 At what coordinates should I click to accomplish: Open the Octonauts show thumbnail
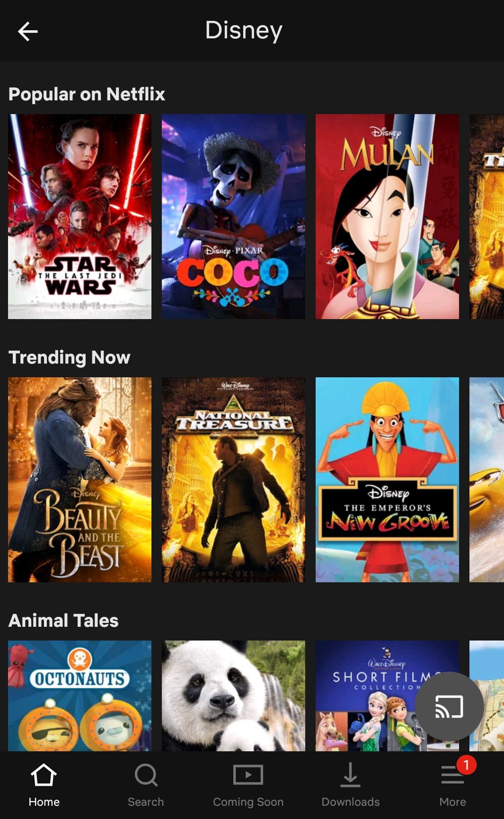pyautogui.click(x=80, y=695)
